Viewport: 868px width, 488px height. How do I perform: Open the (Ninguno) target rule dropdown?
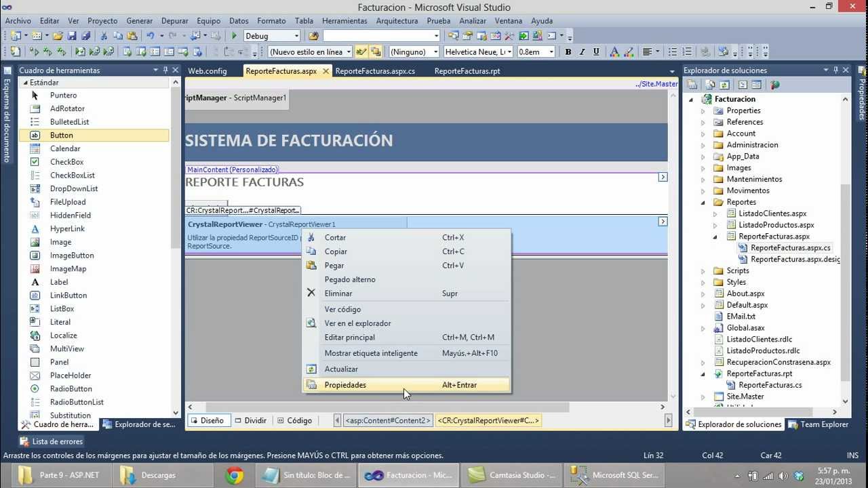point(434,52)
